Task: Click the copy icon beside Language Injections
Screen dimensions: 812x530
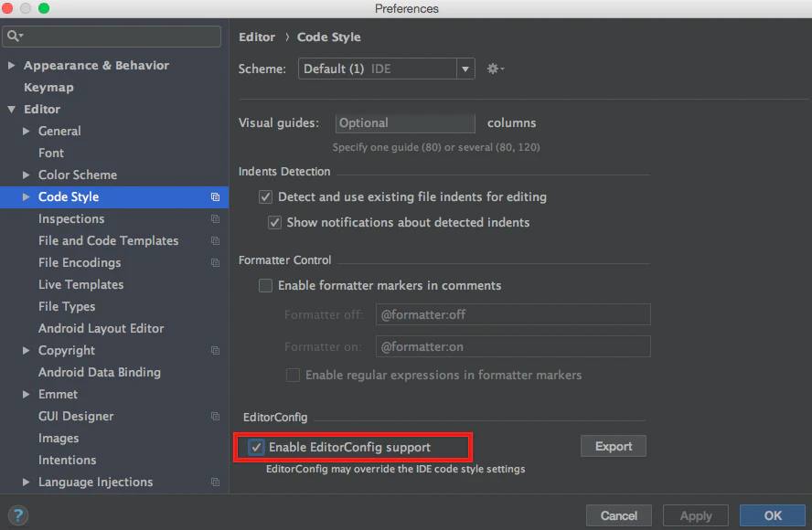Action: point(215,482)
